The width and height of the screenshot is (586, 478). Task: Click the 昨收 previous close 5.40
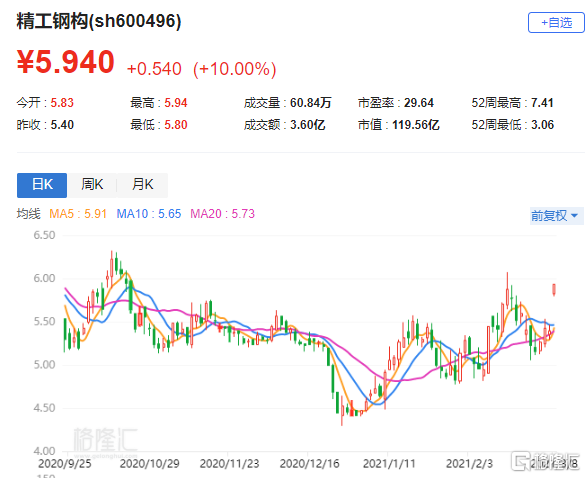pyautogui.click(x=62, y=125)
